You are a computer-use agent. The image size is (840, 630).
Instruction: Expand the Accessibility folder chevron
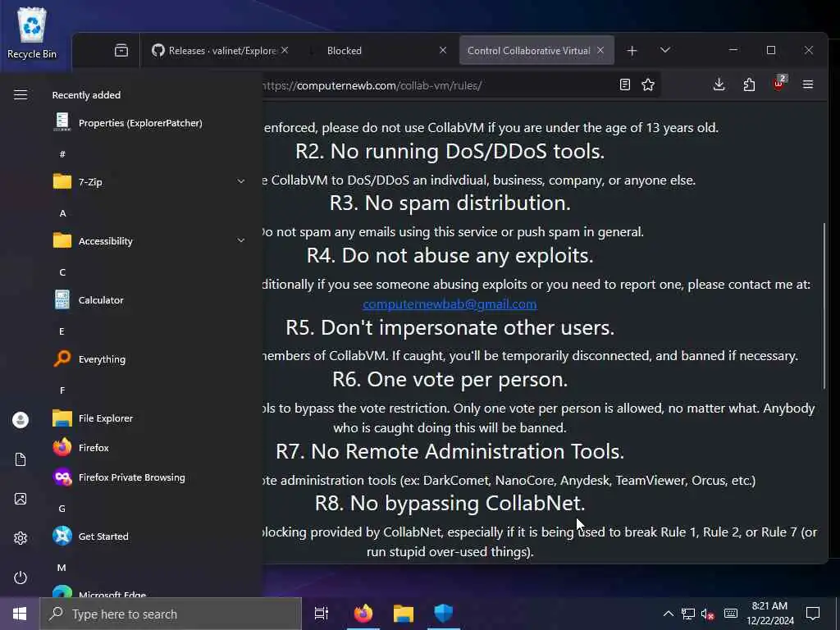[241, 240]
